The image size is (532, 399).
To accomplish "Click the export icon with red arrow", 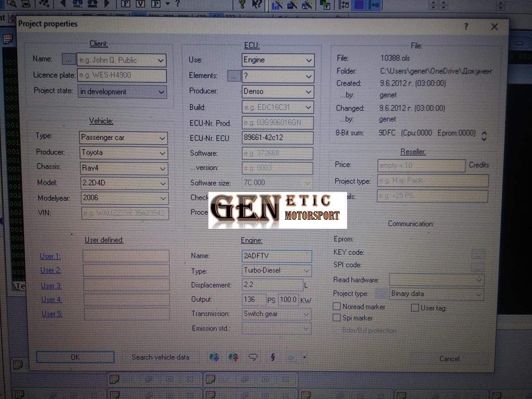I will [x=234, y=357].
